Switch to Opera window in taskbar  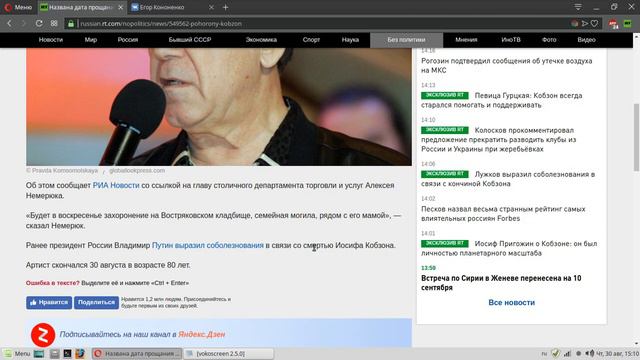click(137, 353)
